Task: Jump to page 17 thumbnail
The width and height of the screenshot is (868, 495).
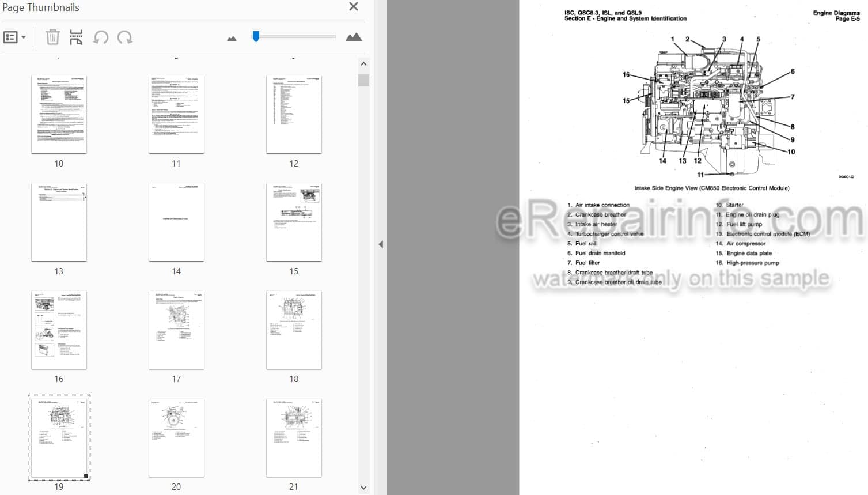Action: [176, 330]
